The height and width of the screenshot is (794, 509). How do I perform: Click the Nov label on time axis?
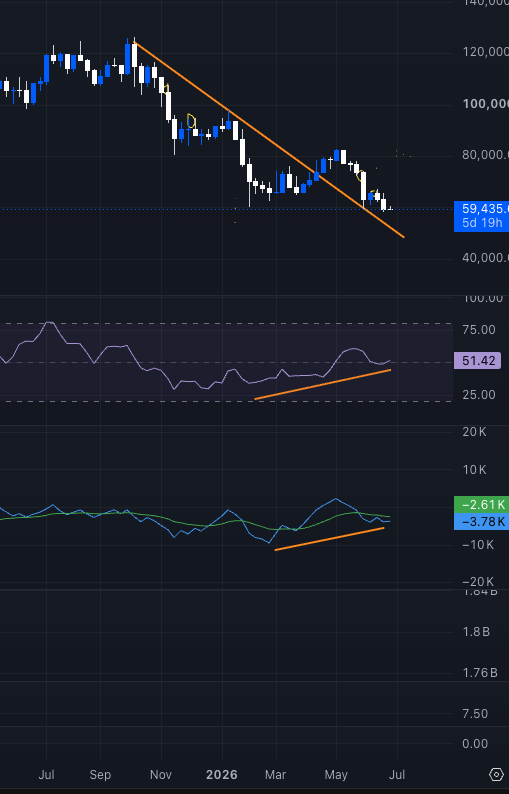tap(161, 775)
